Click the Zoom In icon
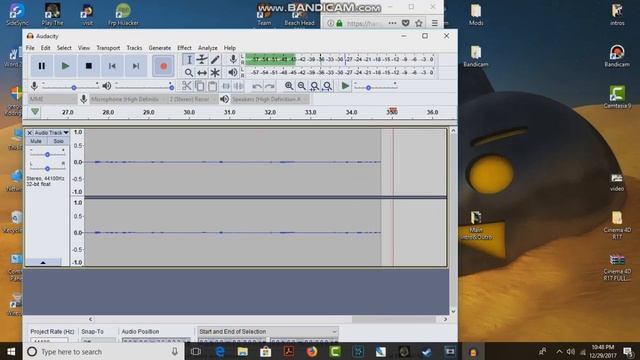 (289, 86)
